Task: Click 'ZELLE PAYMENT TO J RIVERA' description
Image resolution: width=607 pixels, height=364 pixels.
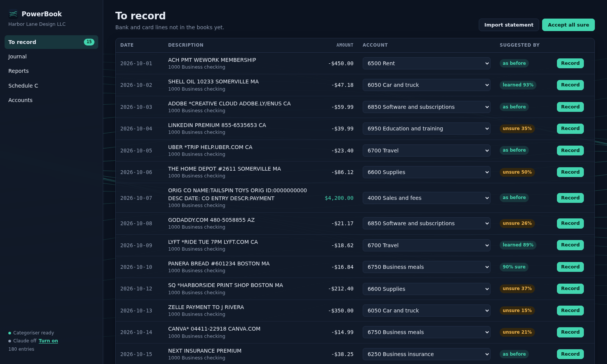Action: (206, 307)
